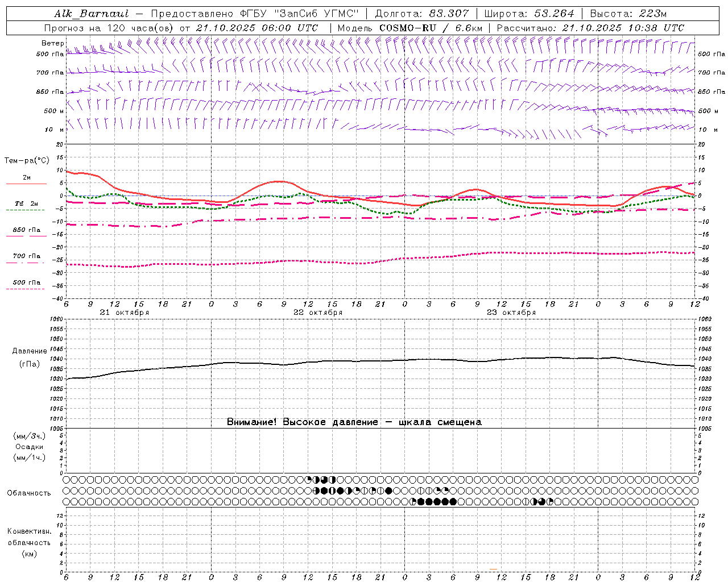Click the '21 октября' date label
This screenshot has width=728, height=582.
coord(125,313)
